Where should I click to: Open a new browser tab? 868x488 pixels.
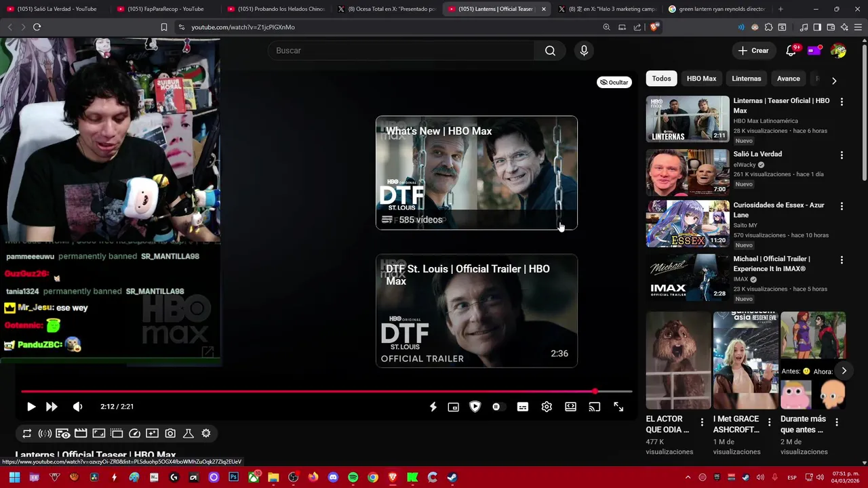781,9
